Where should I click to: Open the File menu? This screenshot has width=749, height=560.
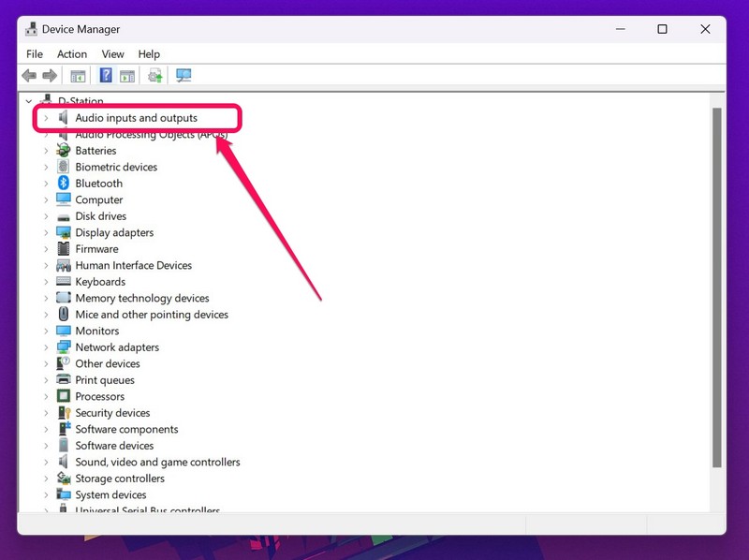pos(35,54)
